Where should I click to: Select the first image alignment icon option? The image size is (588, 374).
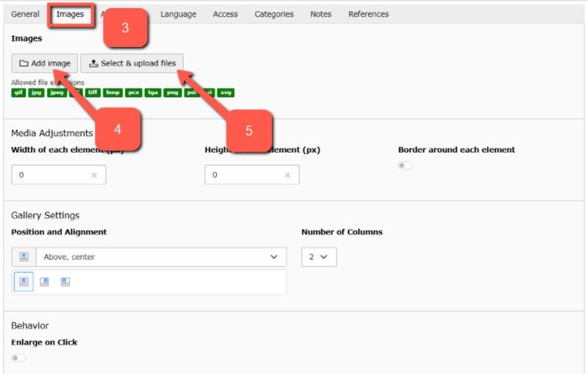24,281
